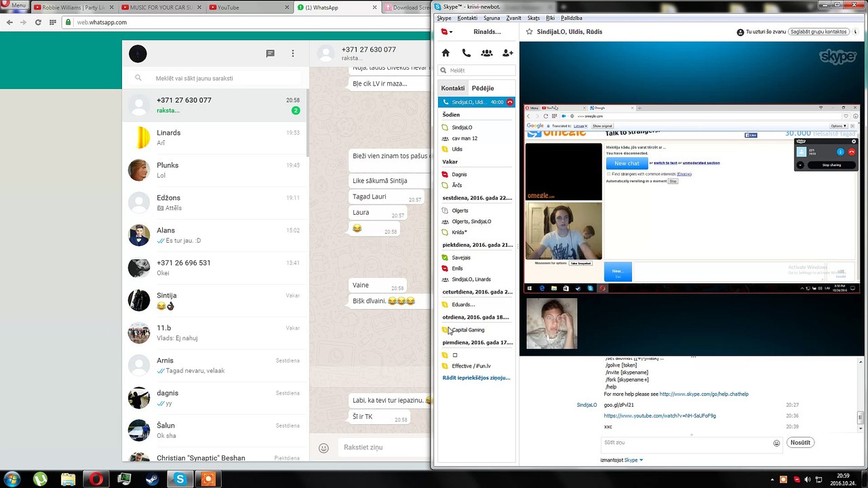Open the Zvanīt menu in Skype

[x=513, y=18]
